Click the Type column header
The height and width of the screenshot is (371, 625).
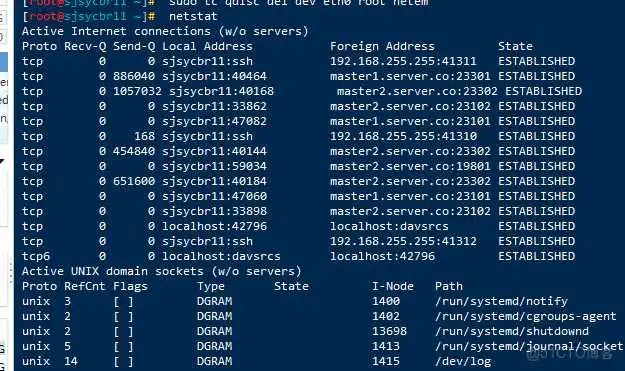tap(211, 287)
